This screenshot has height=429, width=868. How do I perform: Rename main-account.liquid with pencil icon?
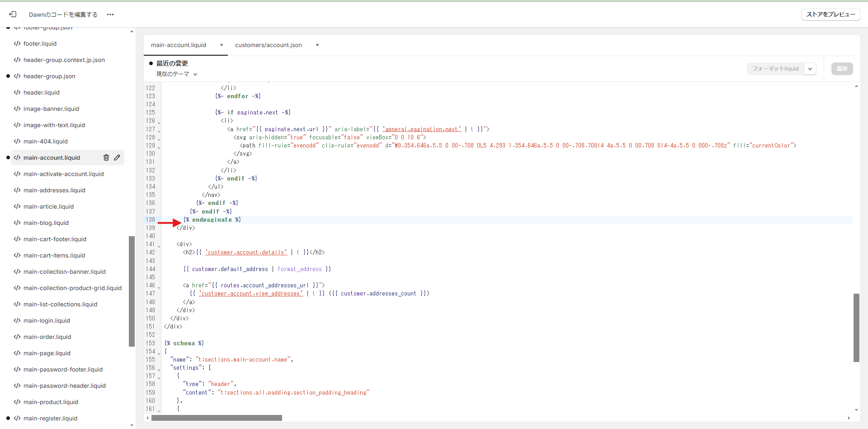tap(117, 157)
